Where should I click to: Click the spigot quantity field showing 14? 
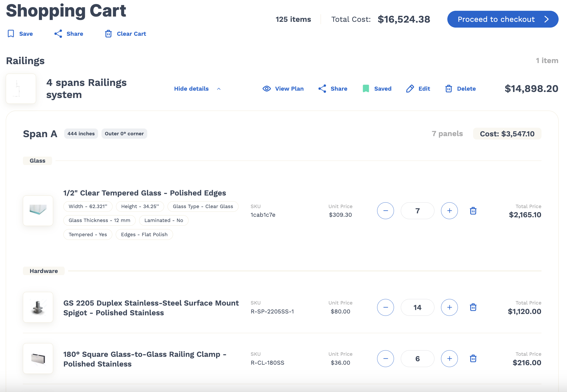click(x=417, y=307)
